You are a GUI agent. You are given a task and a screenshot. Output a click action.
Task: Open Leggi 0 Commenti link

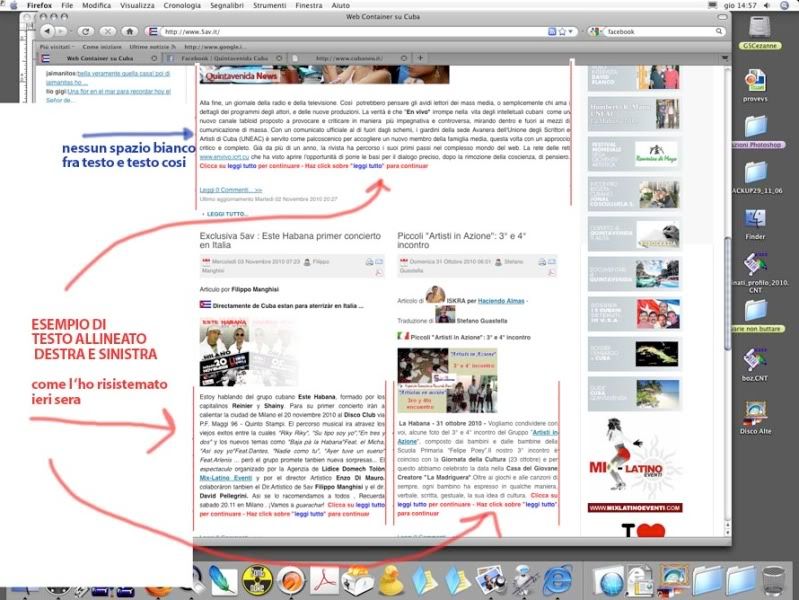(x=229, y=189)
